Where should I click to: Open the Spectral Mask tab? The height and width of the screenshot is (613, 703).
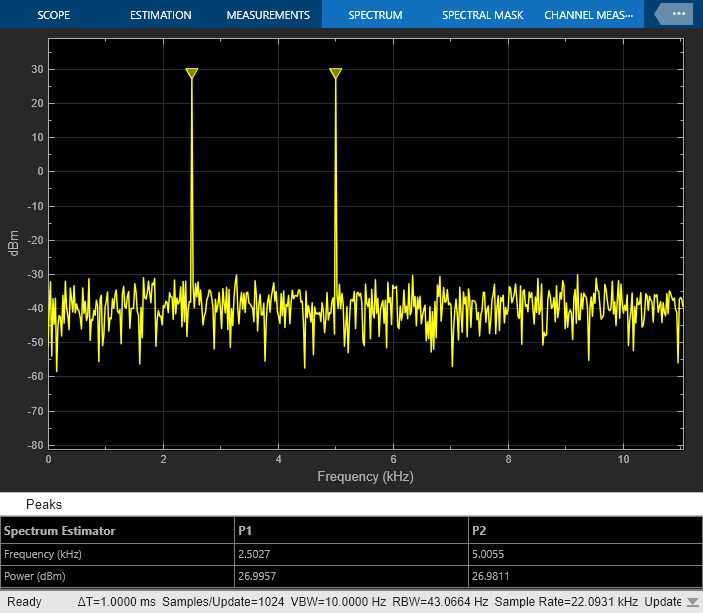(x=483, y=16)
